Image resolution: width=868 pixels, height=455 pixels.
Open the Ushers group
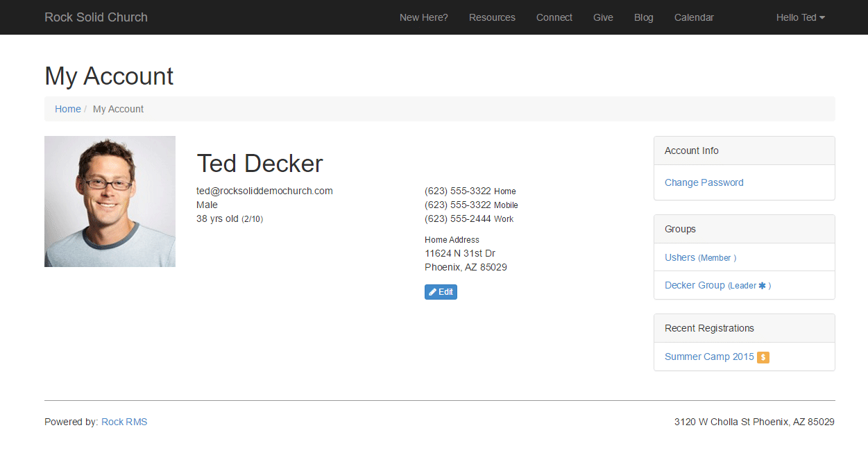[679, 257]
